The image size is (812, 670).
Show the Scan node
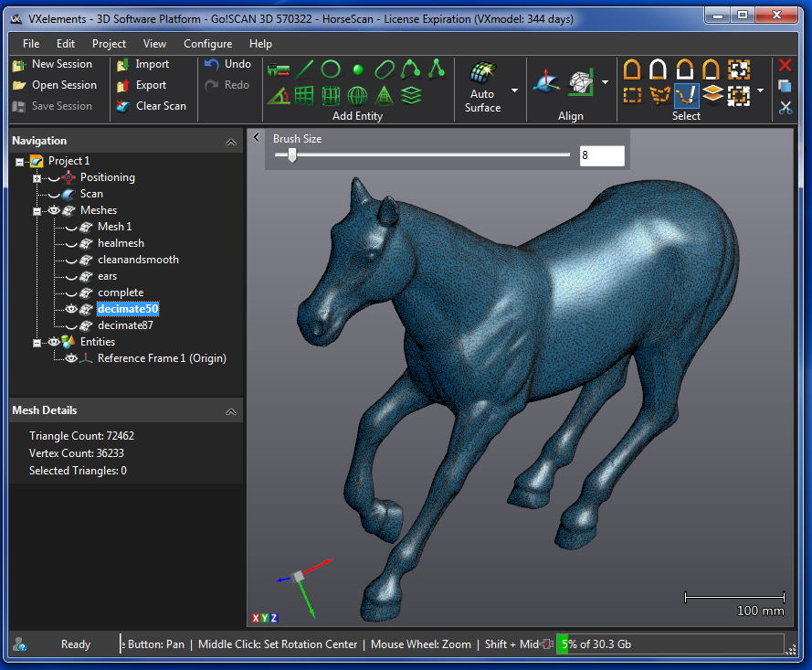pyautogui.click(x=54, y=195)
